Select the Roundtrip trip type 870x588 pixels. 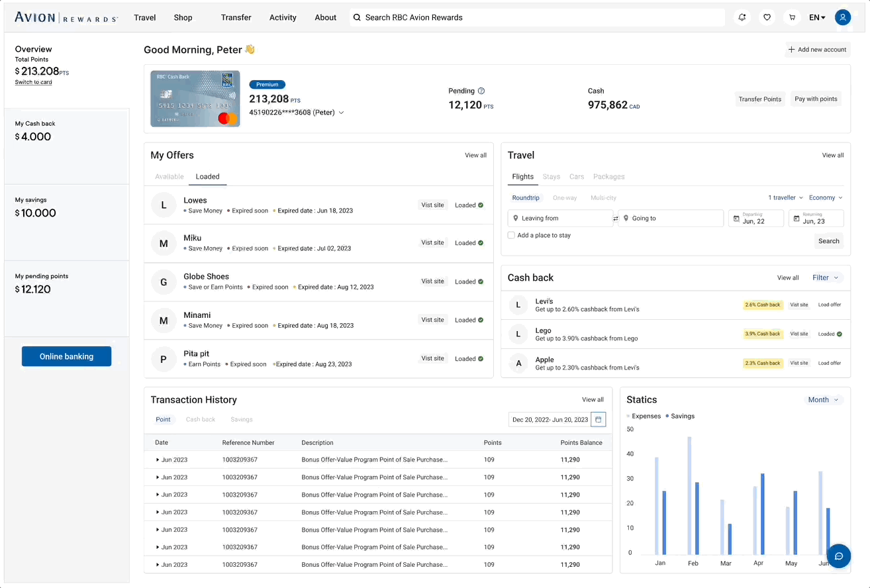[526, 198]
